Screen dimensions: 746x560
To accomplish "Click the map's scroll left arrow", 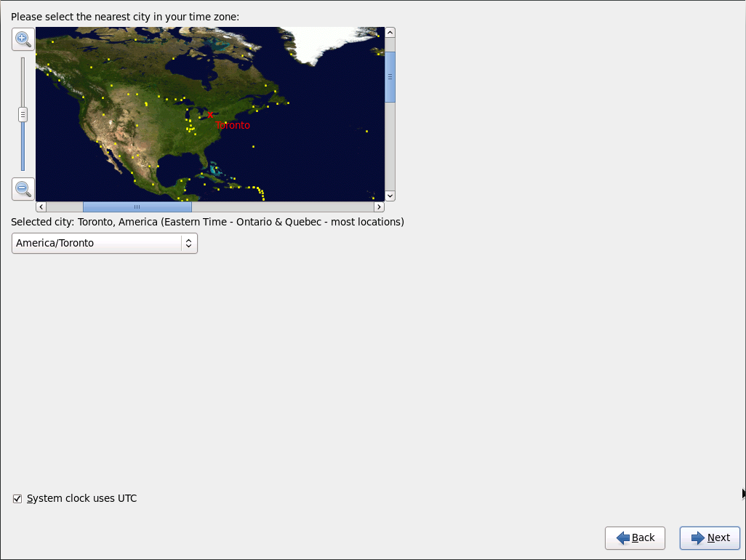I will (x=41, y=207).
